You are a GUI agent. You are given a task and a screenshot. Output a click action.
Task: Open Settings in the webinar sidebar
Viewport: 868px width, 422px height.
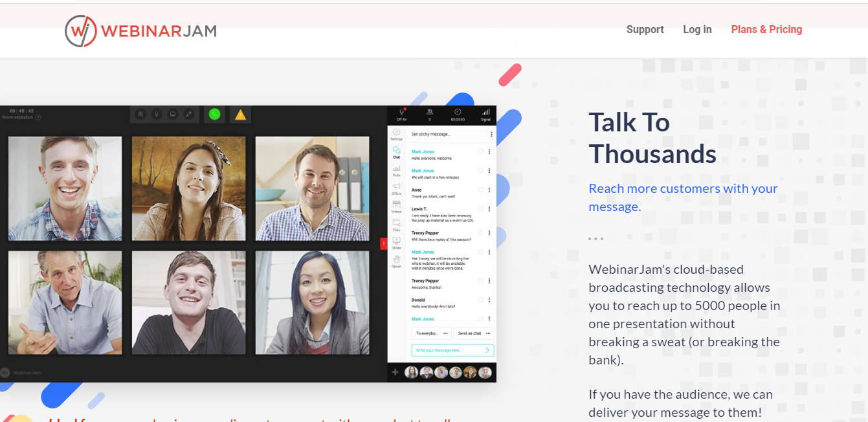(397, 134)
